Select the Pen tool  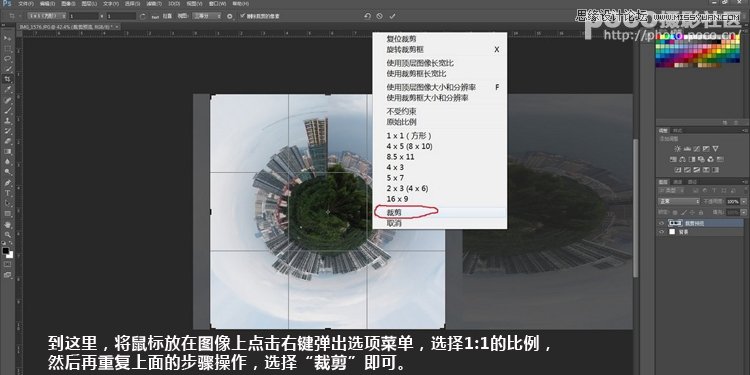pos(8,183)
